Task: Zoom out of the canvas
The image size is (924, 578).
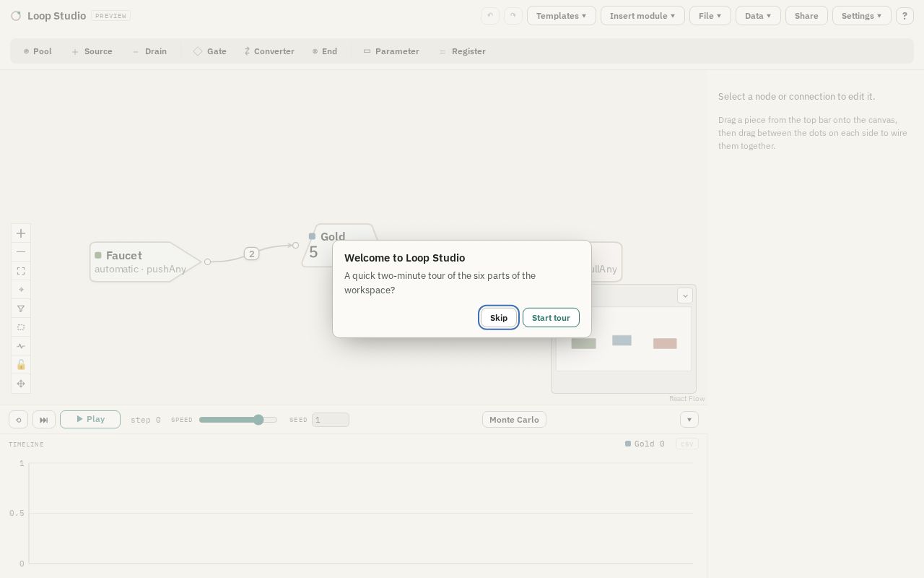Action: (21, 252)
